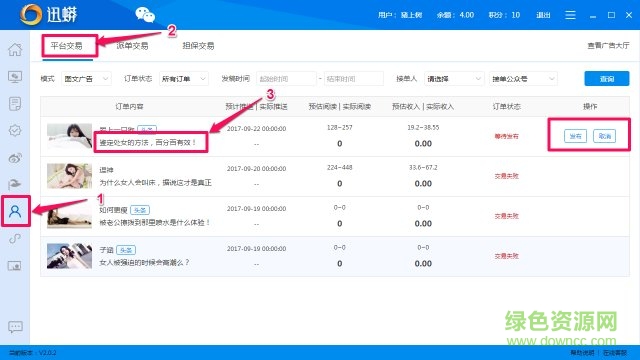Click the 头条 tag beside 如何更瘦

click(x=140, y=210)
